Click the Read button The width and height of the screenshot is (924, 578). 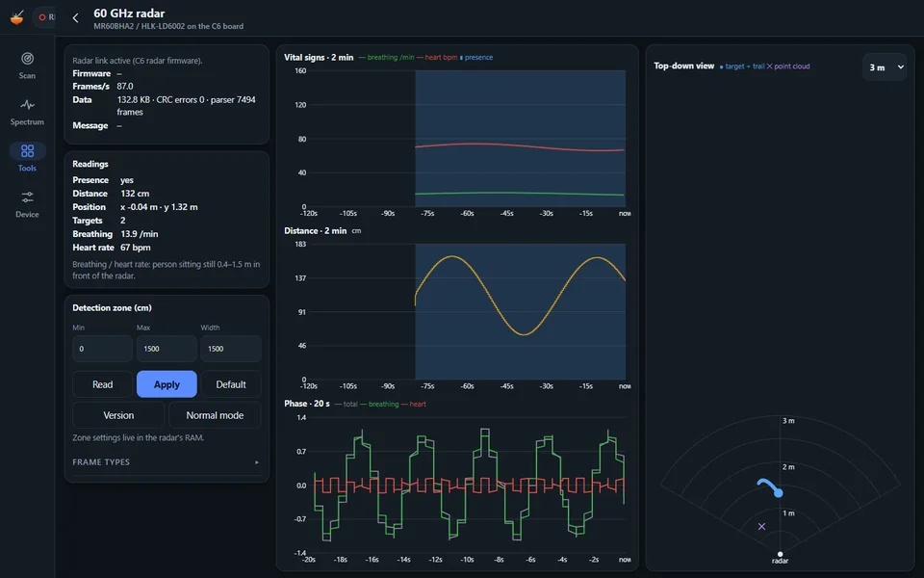[103, 384]
